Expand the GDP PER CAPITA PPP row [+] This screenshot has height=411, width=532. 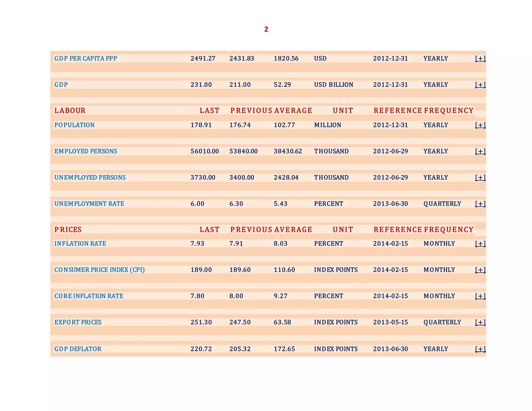(x=480, y=58)
